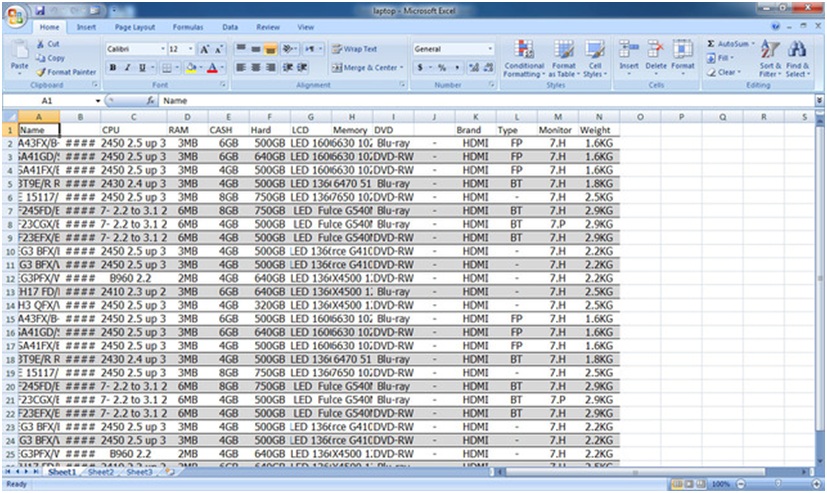Apply the Fill Color bucket

(191, 68)
